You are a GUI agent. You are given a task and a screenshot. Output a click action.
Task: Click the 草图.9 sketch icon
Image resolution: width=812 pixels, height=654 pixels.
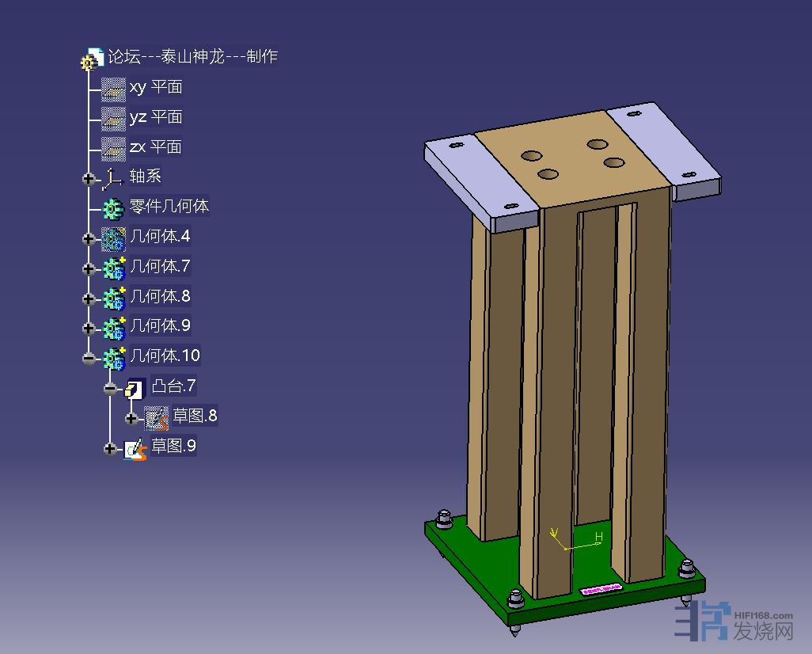[x=135, y=448]
